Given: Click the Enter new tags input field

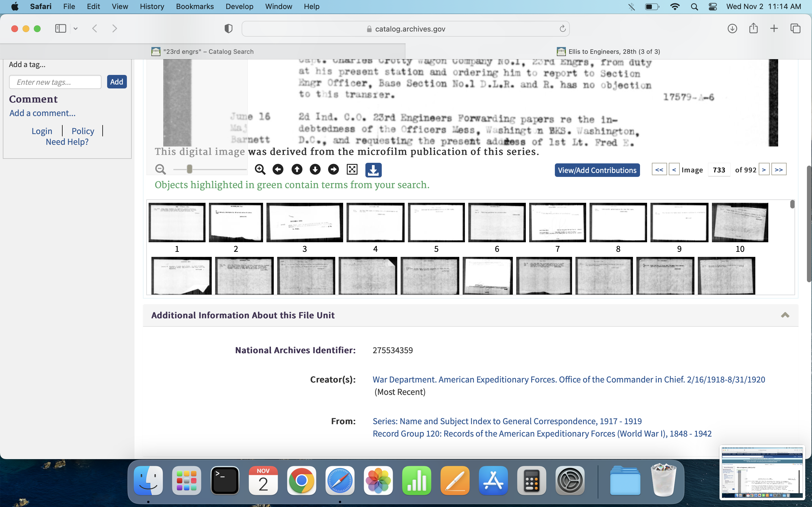Looking at the screenshot, I should click(x=55, y=82).
